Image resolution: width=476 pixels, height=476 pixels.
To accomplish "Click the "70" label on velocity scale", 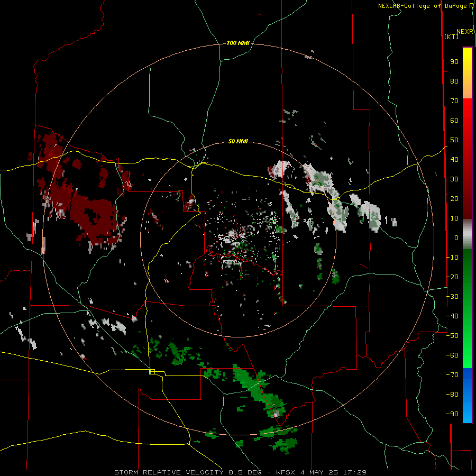I will coord(454,101).
